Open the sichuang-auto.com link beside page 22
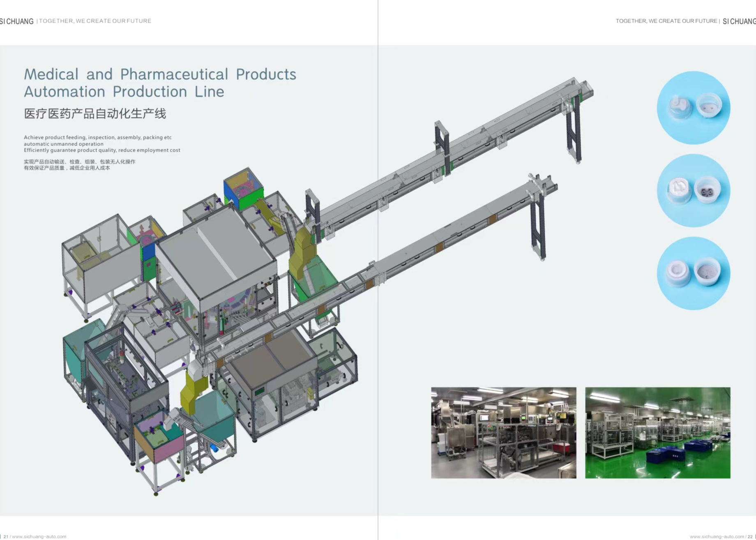756x540 pixels. pyautogui.click(x=717, y=536)
